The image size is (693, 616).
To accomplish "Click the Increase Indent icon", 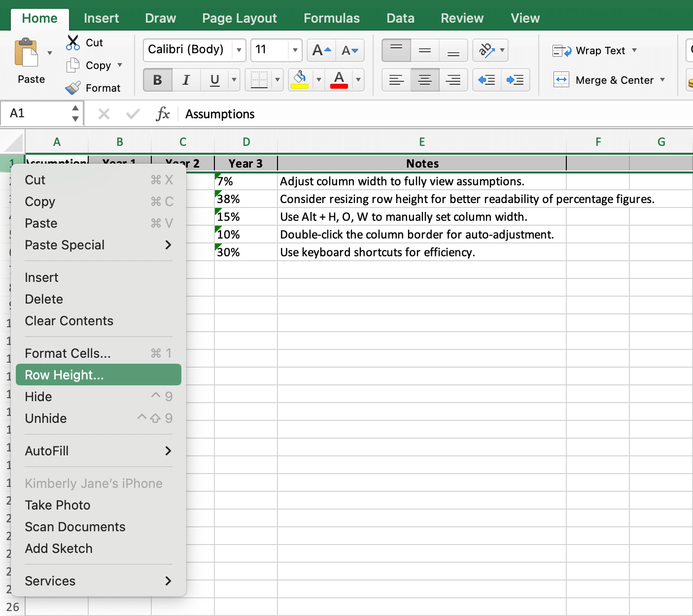I will (x=515, y=80).
